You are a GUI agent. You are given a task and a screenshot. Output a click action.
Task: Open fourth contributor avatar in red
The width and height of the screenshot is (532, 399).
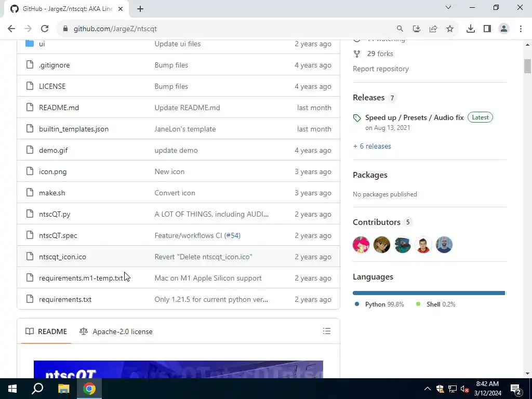[x=423, y=245]
